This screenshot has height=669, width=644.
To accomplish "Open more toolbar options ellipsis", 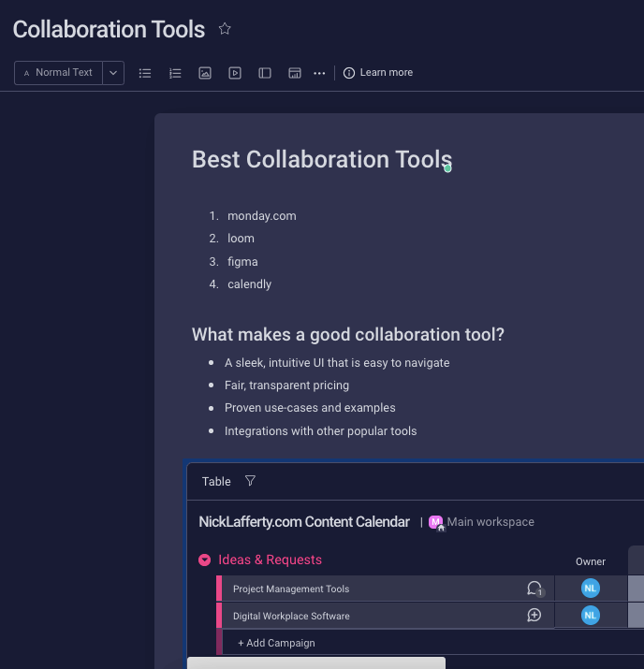I will pyautogui.click(x=319, y=73).
